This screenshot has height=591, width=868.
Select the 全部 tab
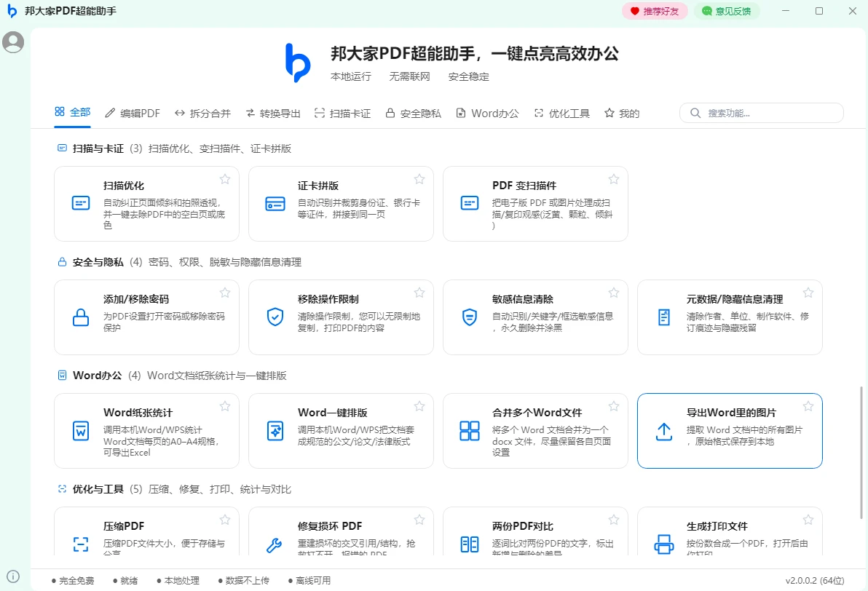[x=73, y=112]
